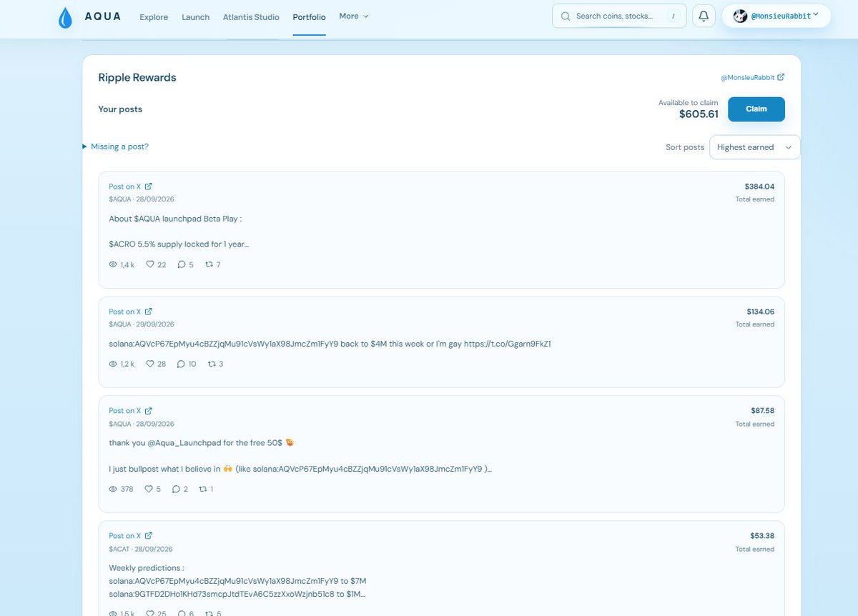Viewport: 858px width, 616px height.
Task: Click the views eye icon showing 378
Action: (113, 489)
